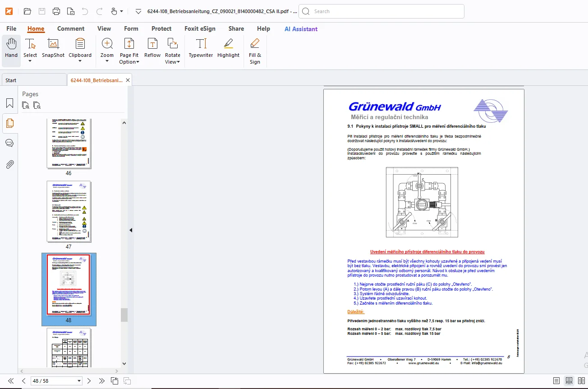The height and width of the screenshot is (389, 588).
Task: Click the Open file folder icon
Action: point(28,11)
